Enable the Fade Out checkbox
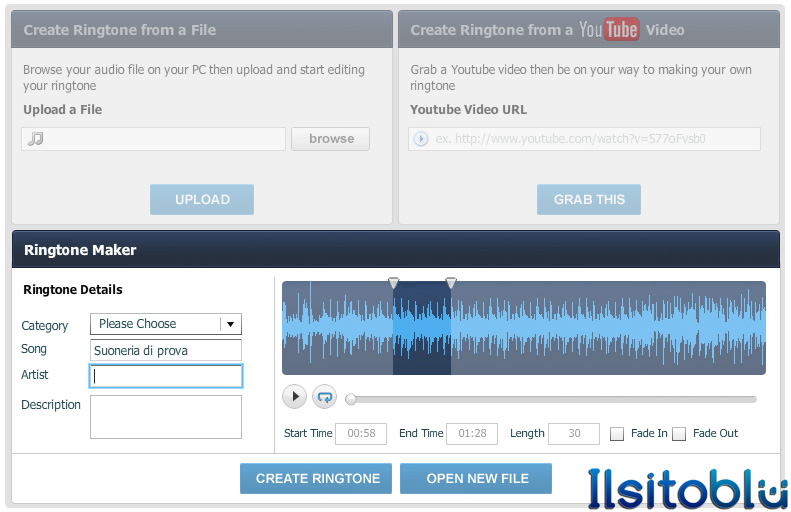This screenshot has width=791, height=512. 679,434
